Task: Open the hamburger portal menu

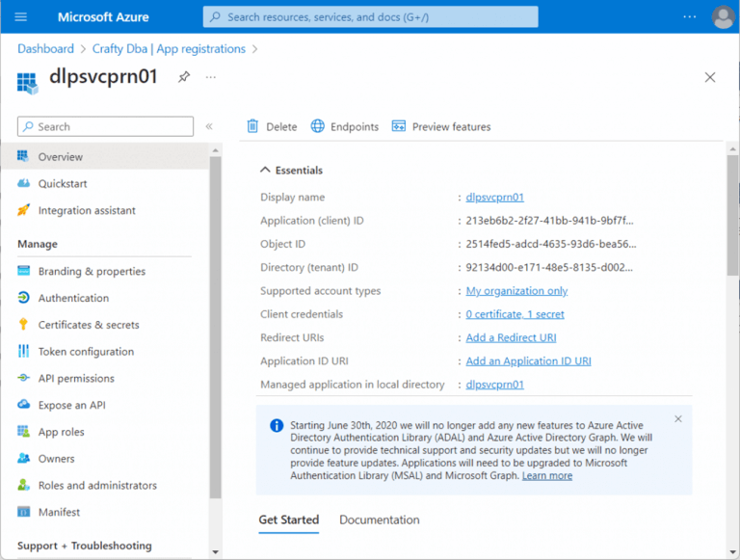Action: pos(21,17)
